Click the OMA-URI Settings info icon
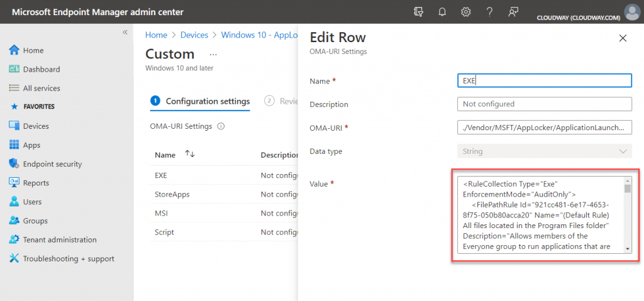644x301 pixels. click(221, 126)
